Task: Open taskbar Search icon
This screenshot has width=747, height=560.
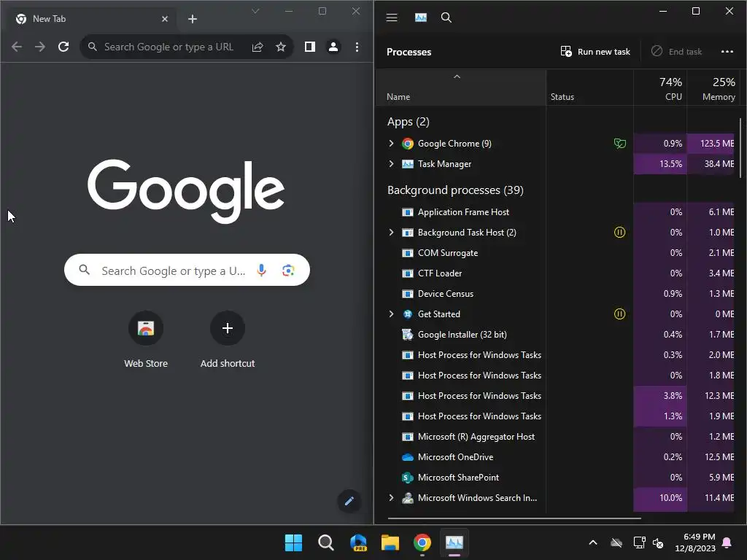Action: coord(326,542)
